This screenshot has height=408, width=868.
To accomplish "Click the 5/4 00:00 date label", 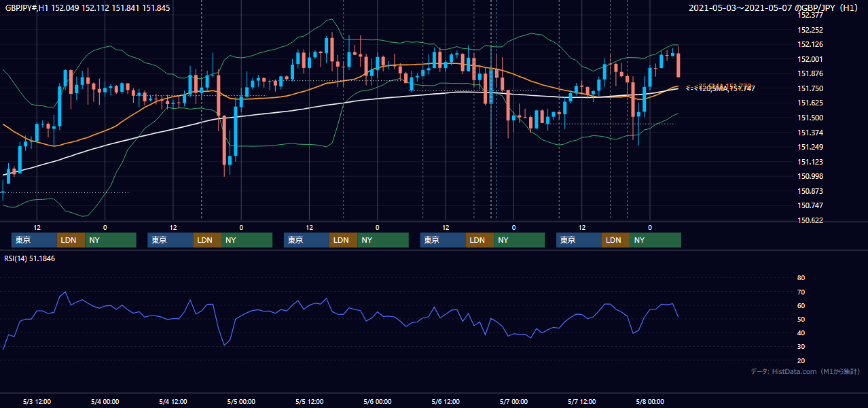I will tap(105, 401).
